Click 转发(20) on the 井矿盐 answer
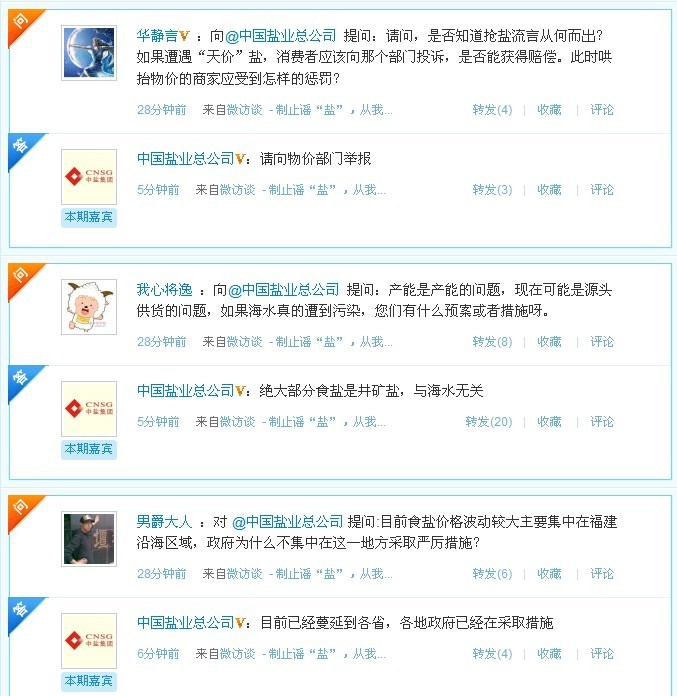 (x=489, y=422)
